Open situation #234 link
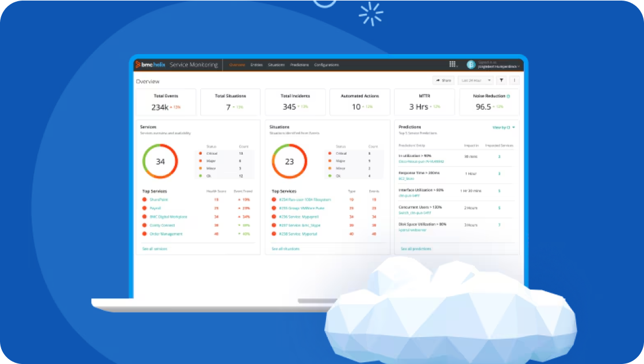Viewport: 644px width, 364px height. tap(305, 200)
